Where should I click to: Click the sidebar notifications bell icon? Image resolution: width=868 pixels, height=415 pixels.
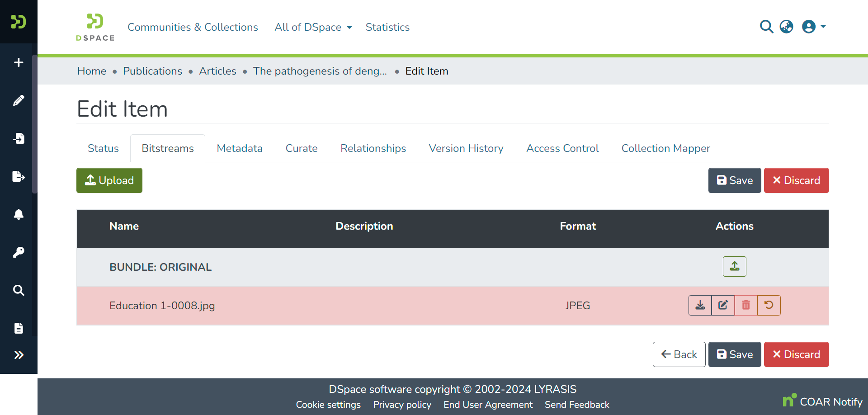tap(19, 214)
